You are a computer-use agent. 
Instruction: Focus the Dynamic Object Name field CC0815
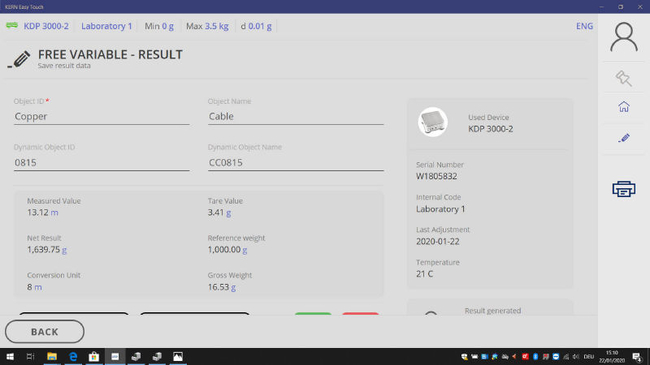(296, 163)
